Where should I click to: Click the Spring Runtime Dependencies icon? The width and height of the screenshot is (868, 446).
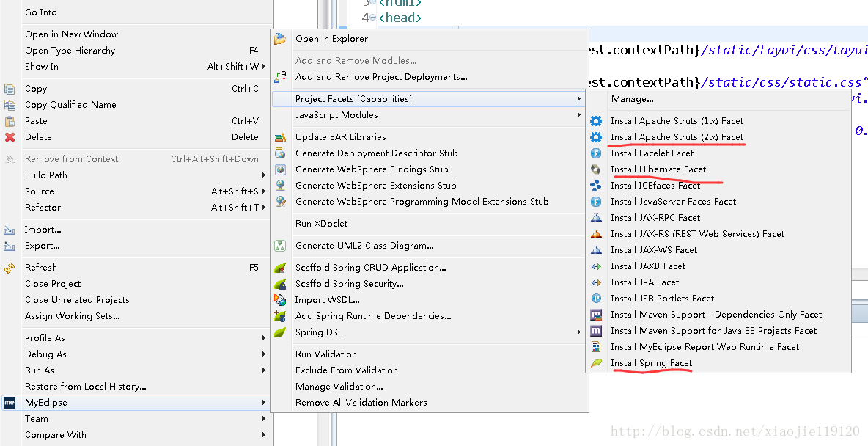[x=281, y=316]
